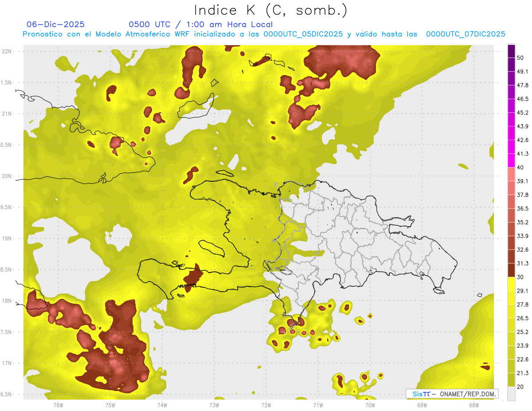Viewport: 532px width, 411px height.
Task: Click the 72W longitude label
Action: pyautogui.click(x=266, y=405)
